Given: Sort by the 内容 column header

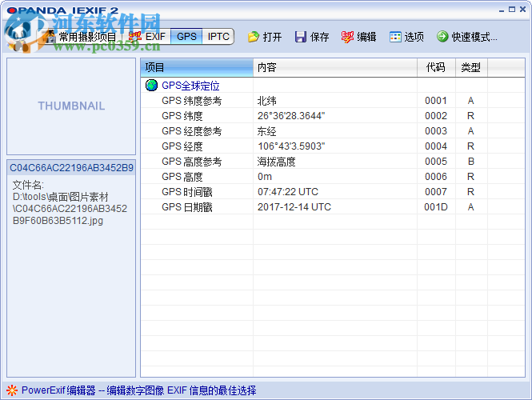Looking at the screenshot, I should point(335,67).
